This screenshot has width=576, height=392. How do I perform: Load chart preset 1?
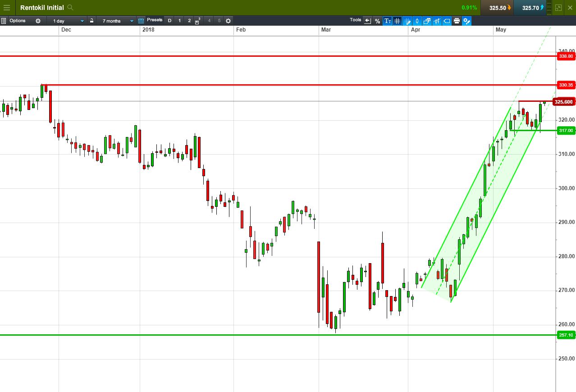[179, 21]
